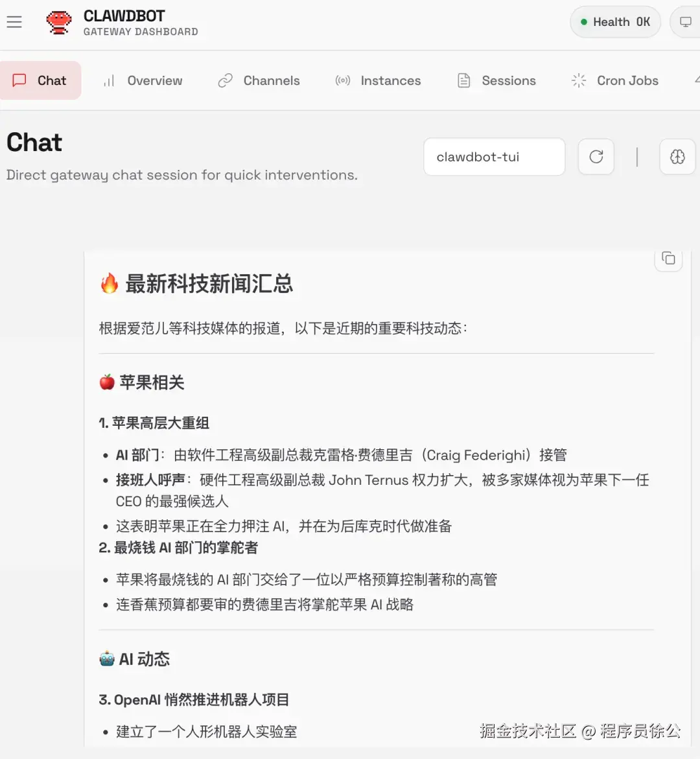Click the '苹果相关' section heading
The height and width of the screenshot is (759, 700).
pyautogui.click(x=152, y=382)
